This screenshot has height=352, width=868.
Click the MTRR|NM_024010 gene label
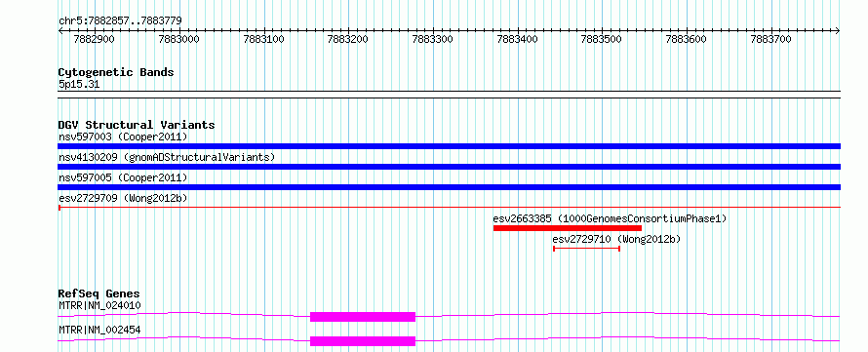coord(99,305)
